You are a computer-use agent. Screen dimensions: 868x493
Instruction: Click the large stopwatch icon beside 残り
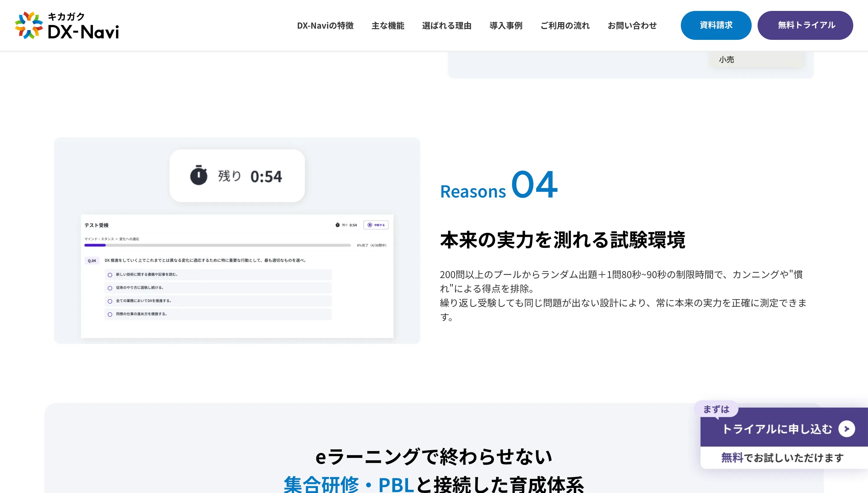pos(199,175)
